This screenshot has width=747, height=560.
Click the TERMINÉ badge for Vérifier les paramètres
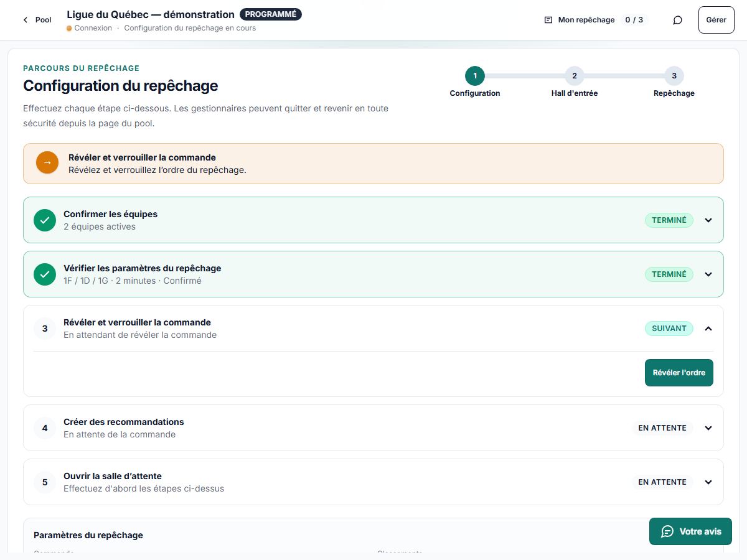[669, 274]
